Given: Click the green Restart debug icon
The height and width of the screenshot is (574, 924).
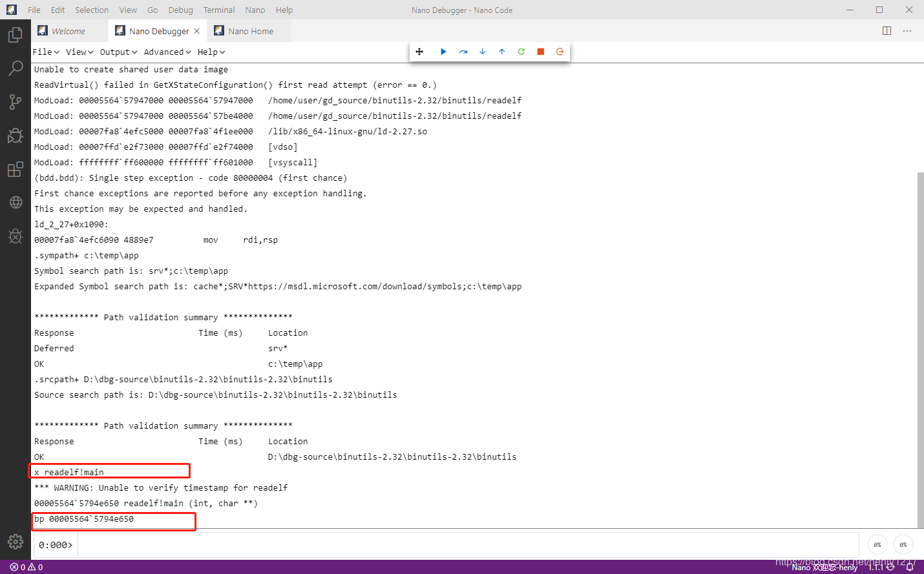Looking at the screenshot, I should (x=521, y=52).
